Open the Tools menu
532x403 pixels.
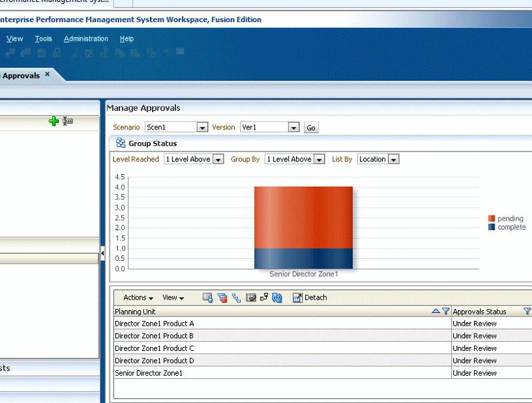pos(43,39)
